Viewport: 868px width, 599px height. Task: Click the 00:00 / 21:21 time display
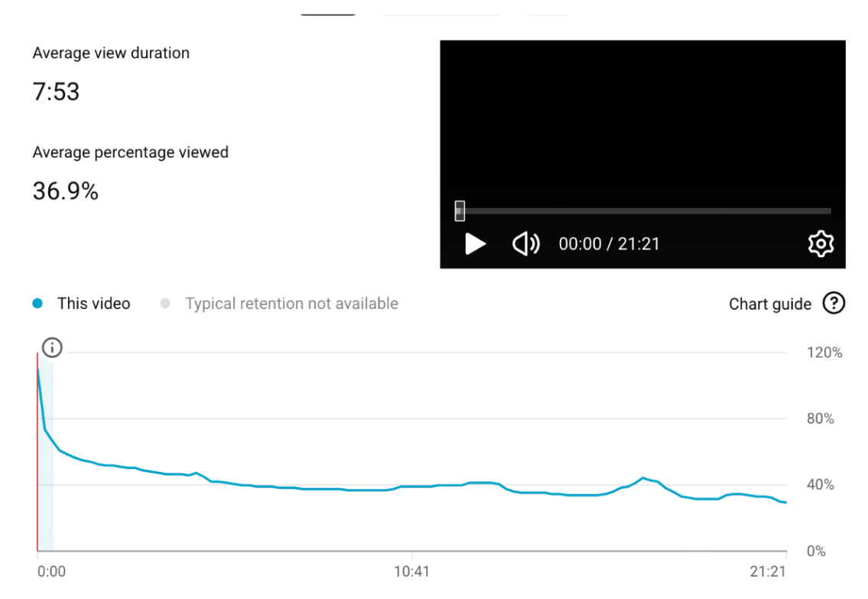pyautogui.click(x=609, y=244)
